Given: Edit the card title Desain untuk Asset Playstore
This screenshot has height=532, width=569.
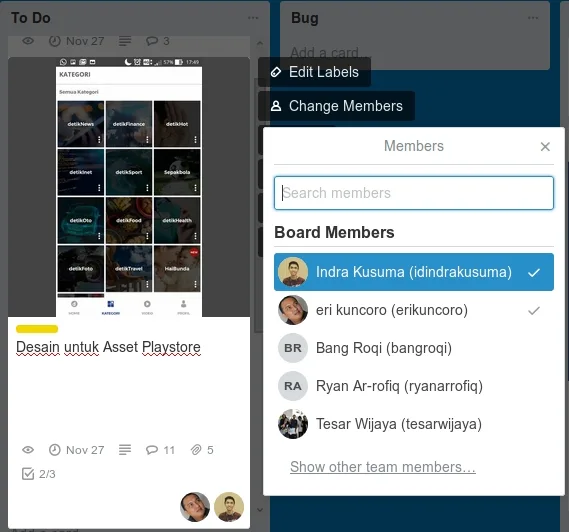Looking at the screenshot, I should [x=108, y=347].
